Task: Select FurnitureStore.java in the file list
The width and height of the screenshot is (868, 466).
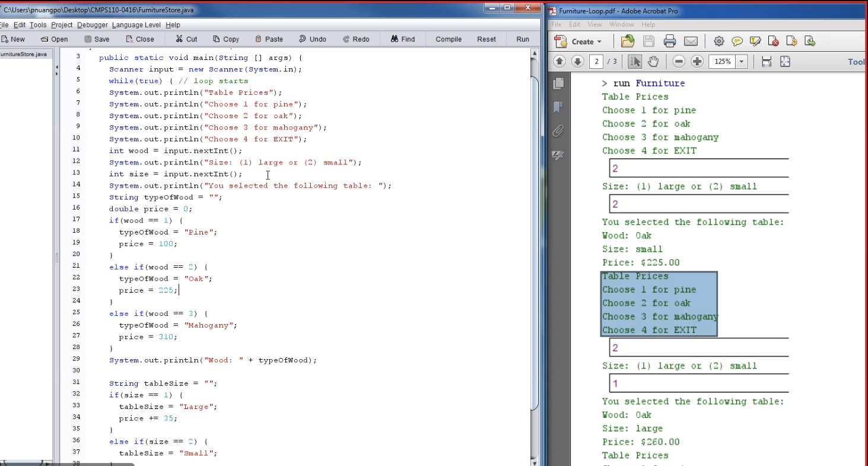Action: [x=24, y=54]
